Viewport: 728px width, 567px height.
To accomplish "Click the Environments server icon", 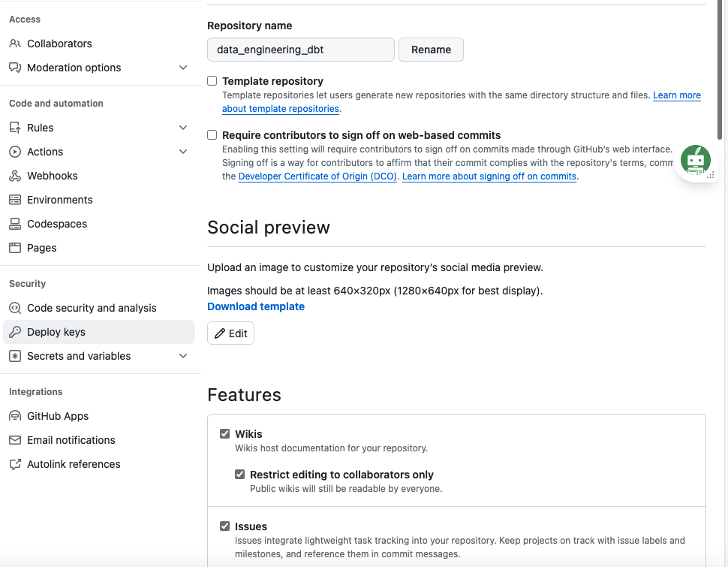I will click(x=15, y=200).
